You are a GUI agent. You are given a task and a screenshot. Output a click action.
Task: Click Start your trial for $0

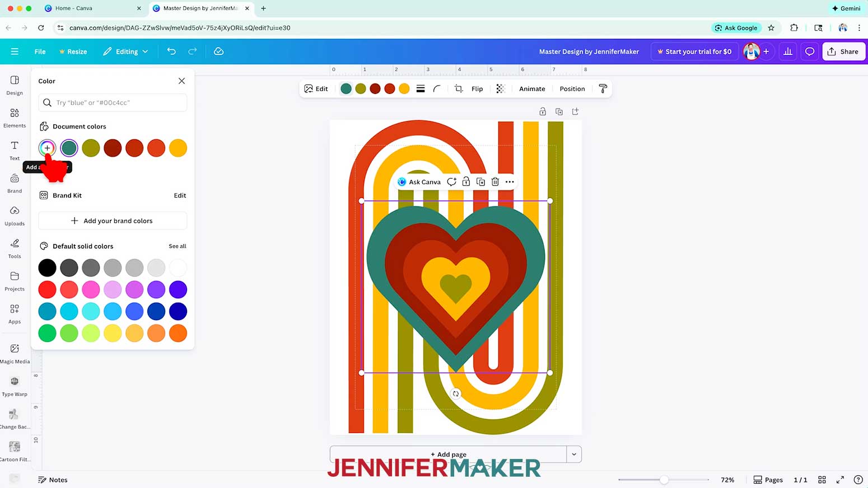tap(694, 51)
